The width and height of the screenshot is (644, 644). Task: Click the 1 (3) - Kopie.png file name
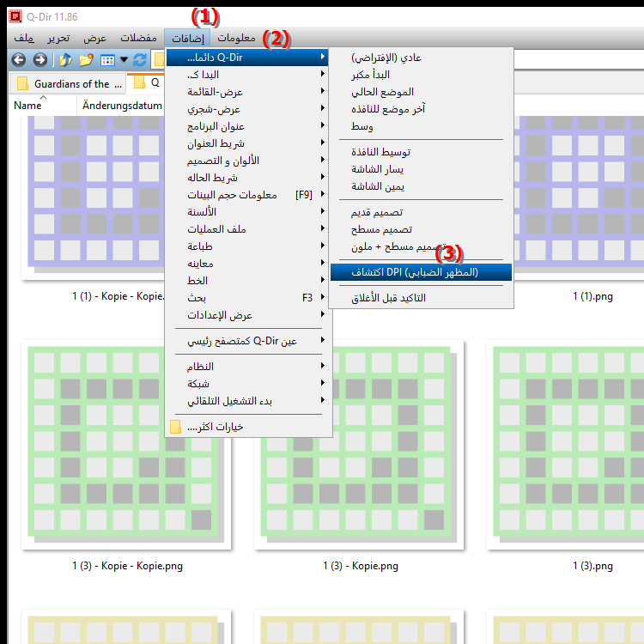coord(361,566)
